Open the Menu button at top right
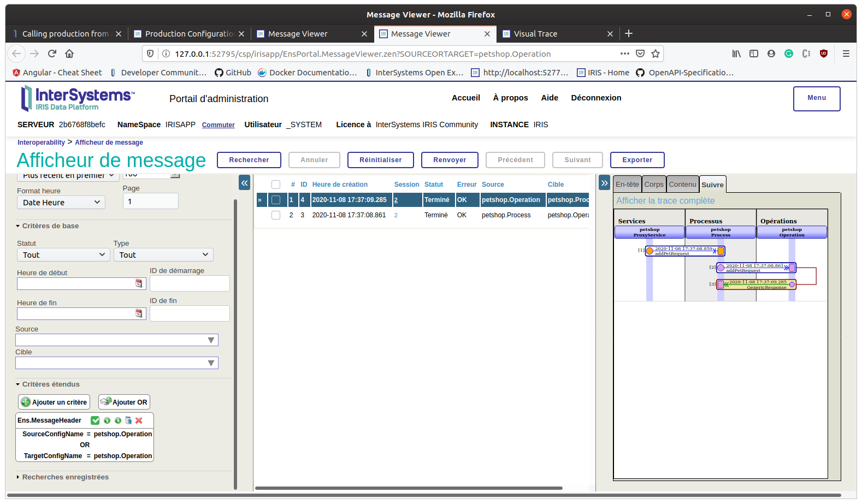 817,99
